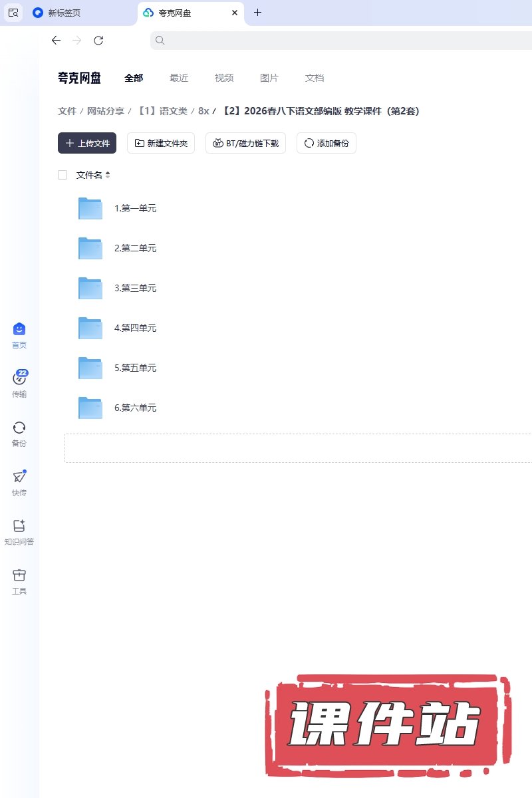Toggle the select-all checkbox beside 文件名

pyautogui.click(x=63, y=175)
